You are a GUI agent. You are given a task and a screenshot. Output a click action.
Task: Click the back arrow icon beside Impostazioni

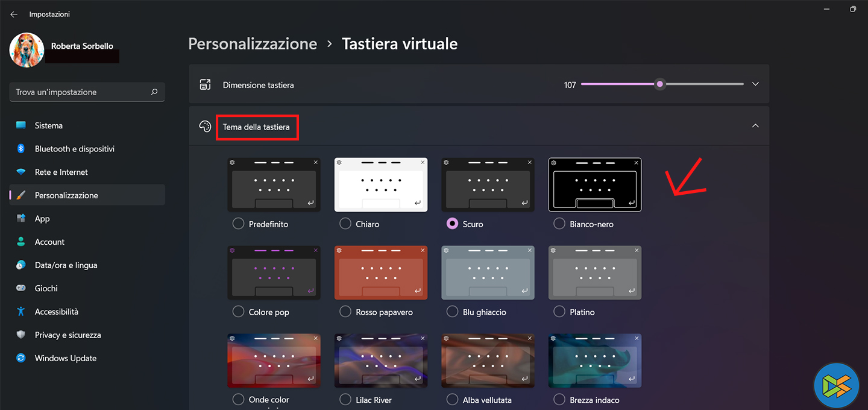coord(14,14)
